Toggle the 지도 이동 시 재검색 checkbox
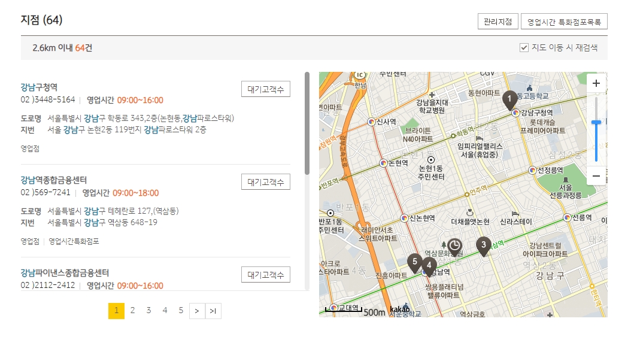The width and height of the screenshot is (634, 364). (x=523, y=48)
